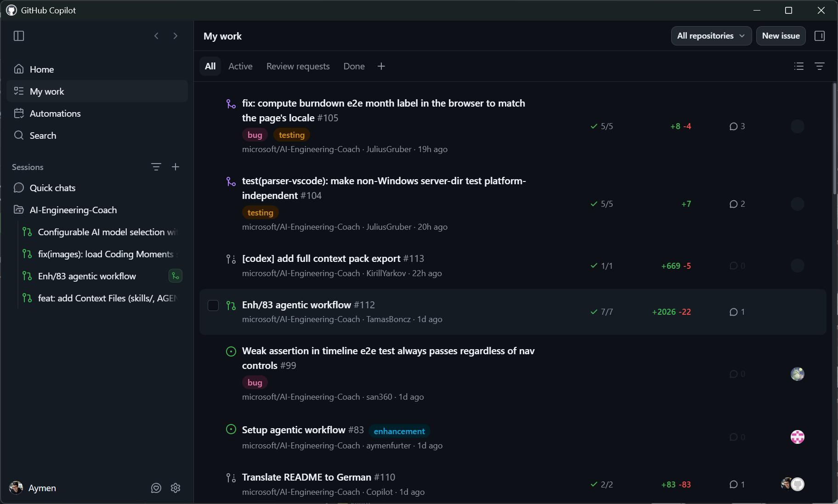
Task: Switch to the All tab
Action: pyautogui.click(x=210, y=66)
